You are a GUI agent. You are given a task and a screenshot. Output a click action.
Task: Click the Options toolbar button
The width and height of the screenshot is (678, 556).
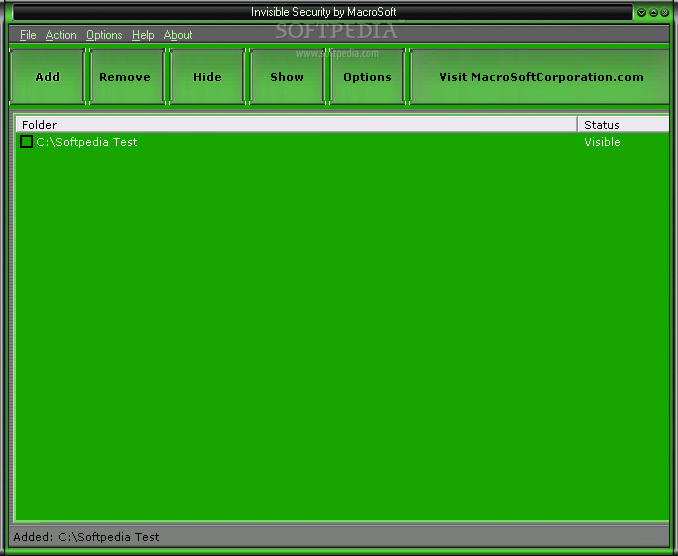pyautogui.click(x=367, y=77)
